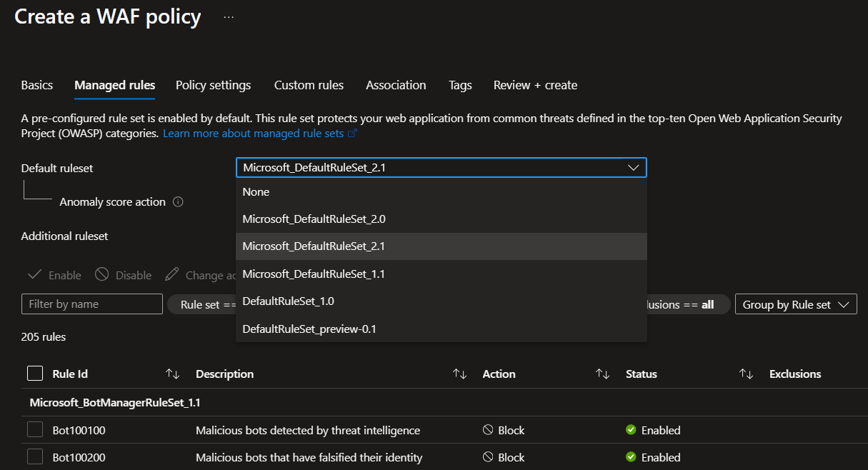Open the Group by Rule set dropdown
868x470 pixels.
click(x=795, y=304)
